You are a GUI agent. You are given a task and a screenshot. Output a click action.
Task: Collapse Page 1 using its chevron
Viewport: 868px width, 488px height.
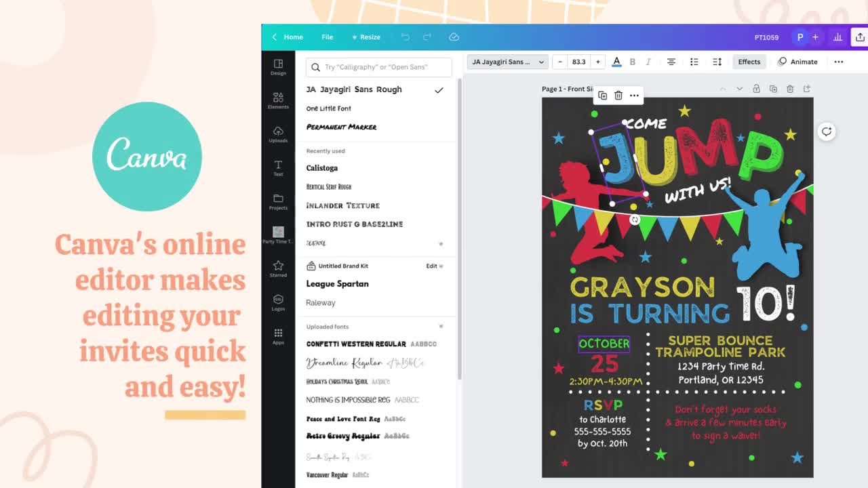coord(739,89)
